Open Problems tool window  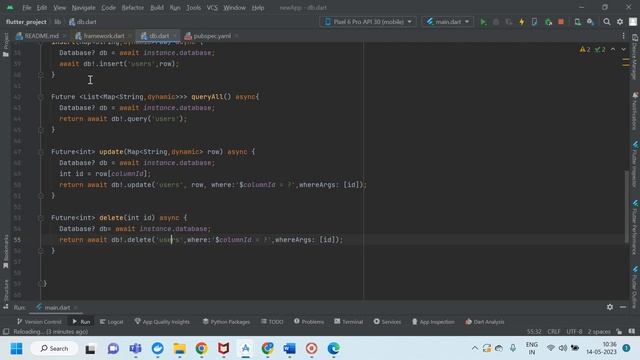tap(309, 322)
